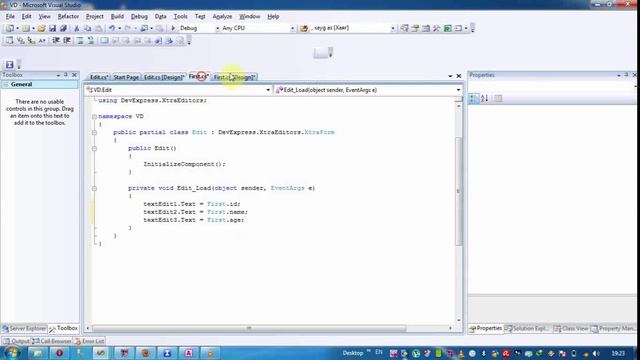Viewport: 640px width, 360px height.
Task: Open the Call Browser panel tab
Action: tap(52, 341)
